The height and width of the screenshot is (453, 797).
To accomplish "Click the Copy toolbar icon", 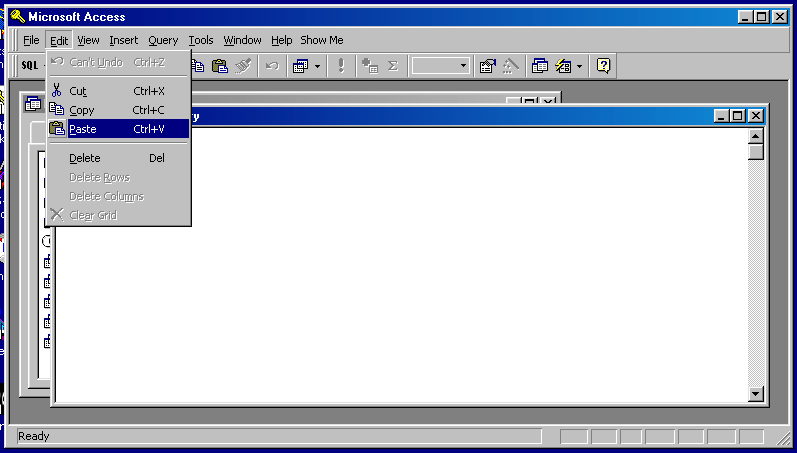I will coord(197,66).
